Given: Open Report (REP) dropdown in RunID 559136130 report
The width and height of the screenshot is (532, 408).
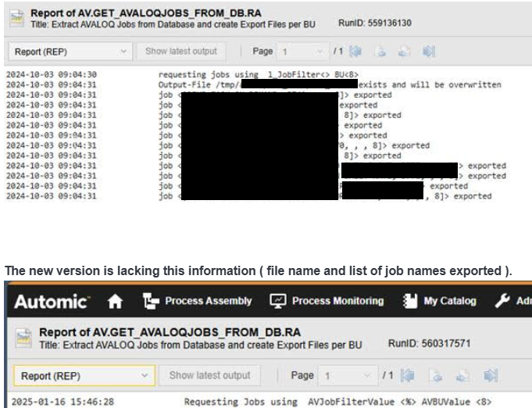Looking at the screenshot, I should pyautogui.click(x=70, y=52).
